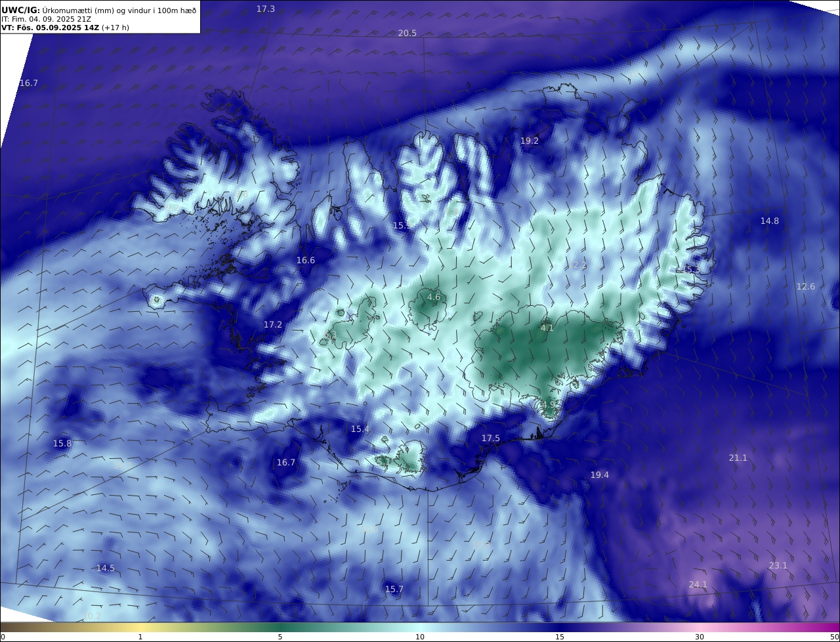The width and height of the screenshot is (840, 642).
Task: Click the map value 24.1
Action: pyautogui.click(x=698, y=584)
